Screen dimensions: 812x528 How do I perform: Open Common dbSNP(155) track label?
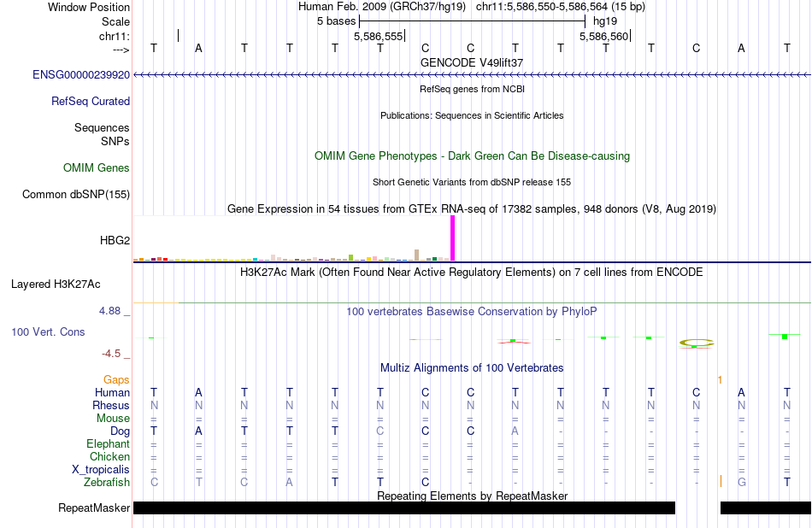76,194
